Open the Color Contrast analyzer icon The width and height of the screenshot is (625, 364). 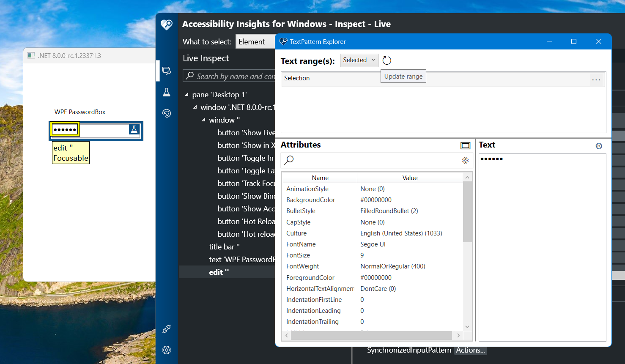[x=167, y=113]
